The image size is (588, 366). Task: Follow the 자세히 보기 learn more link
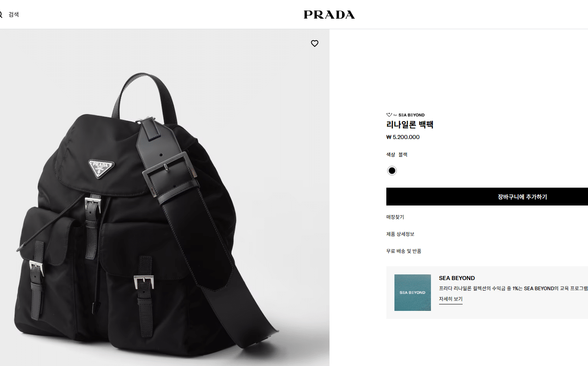(451, 299)
